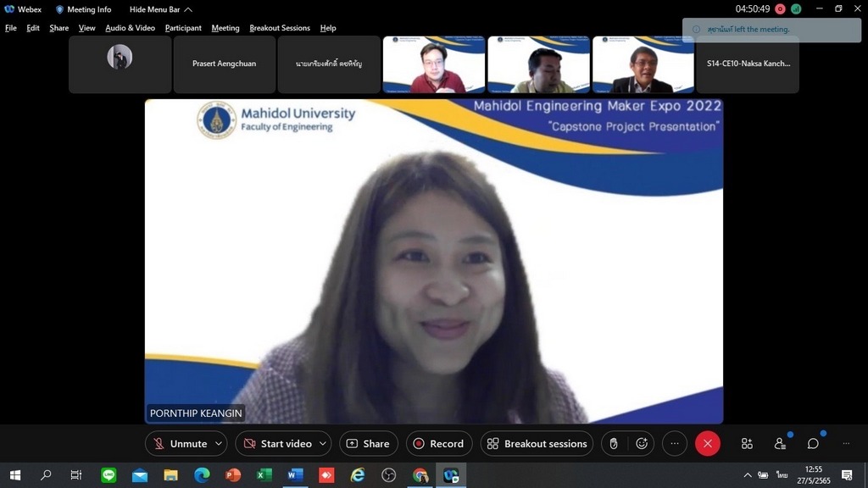Viewport: 868px width, 488px height.
Task: Open the Breakout Sessions menu
Action: pyautogui.click(x=280, y=28)
